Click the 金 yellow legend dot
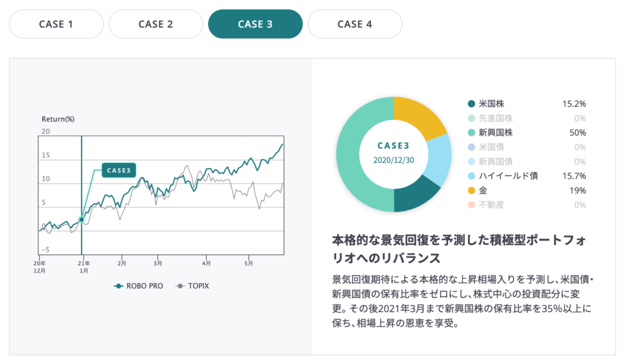 pyautogui.click(x=472, y=191)
